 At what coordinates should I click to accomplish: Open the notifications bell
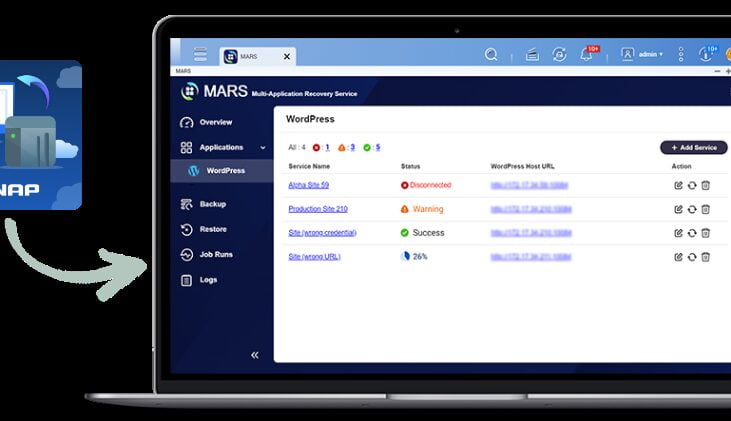(586, 55)
